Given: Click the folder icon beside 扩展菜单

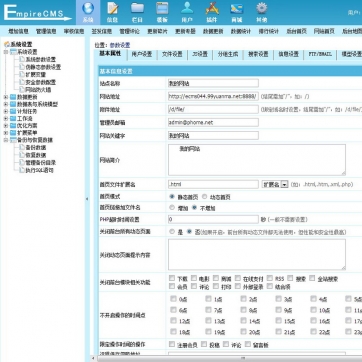Looking at the screenshot, I should coord(13,133).
